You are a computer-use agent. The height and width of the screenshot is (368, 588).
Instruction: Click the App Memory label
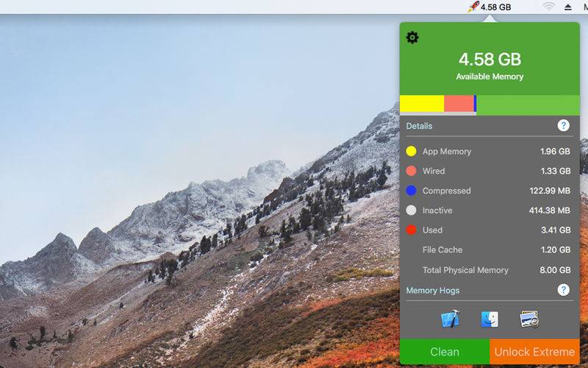click(447, 152)
